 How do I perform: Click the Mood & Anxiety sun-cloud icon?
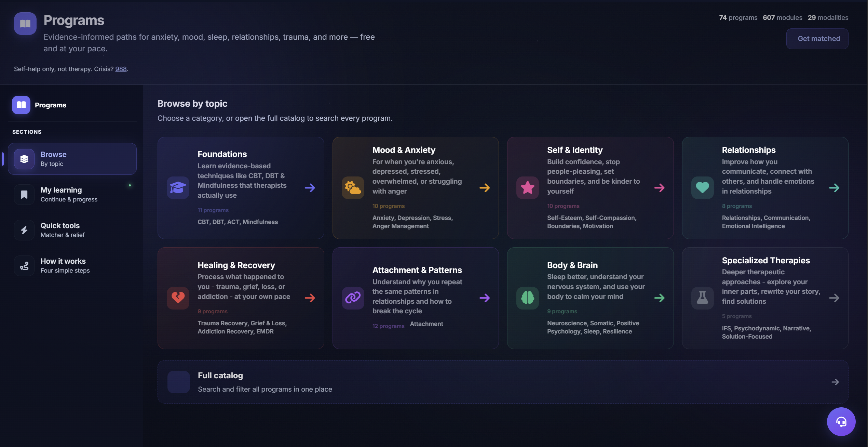click(353, 188)
